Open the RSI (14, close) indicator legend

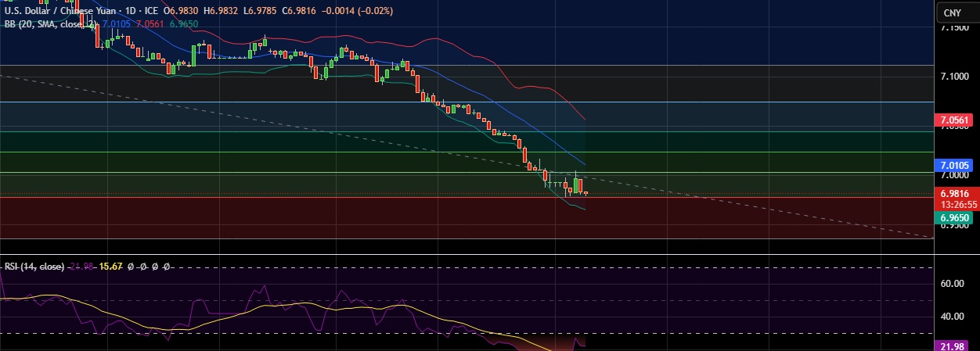point(34,267)
